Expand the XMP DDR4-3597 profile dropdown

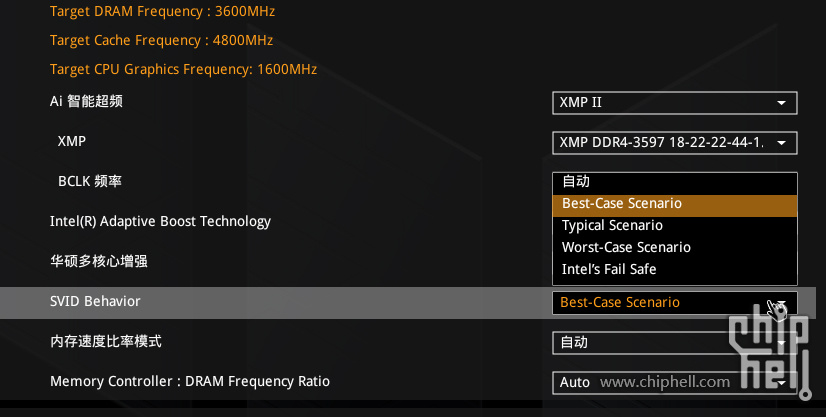coord(674,143)
